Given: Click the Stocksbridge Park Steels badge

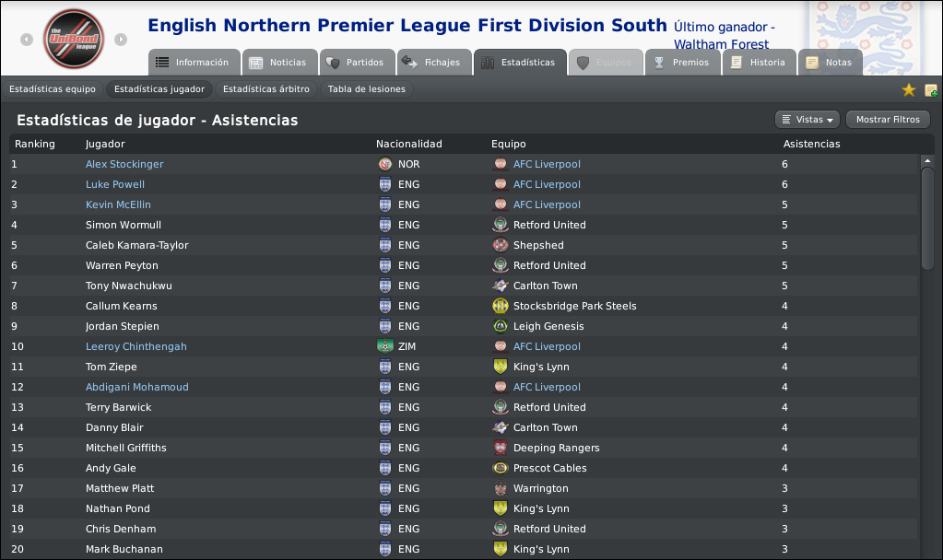Looking at the screenshot, I should point(501,306).
